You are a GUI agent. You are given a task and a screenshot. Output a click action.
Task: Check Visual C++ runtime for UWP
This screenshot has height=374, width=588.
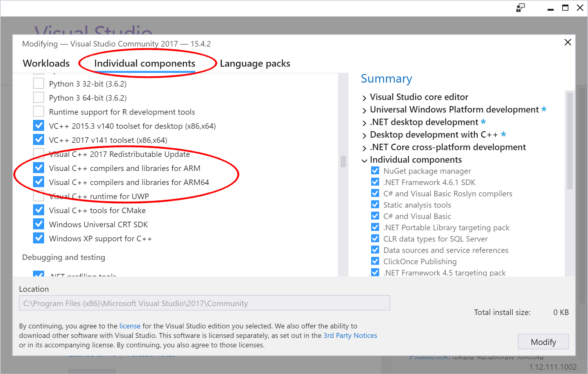[39, 196]
